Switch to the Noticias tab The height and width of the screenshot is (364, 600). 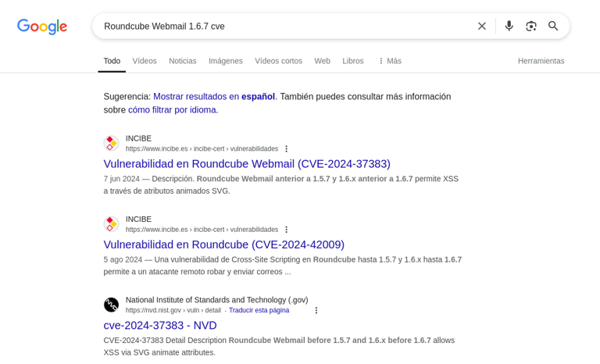point(183,61)
